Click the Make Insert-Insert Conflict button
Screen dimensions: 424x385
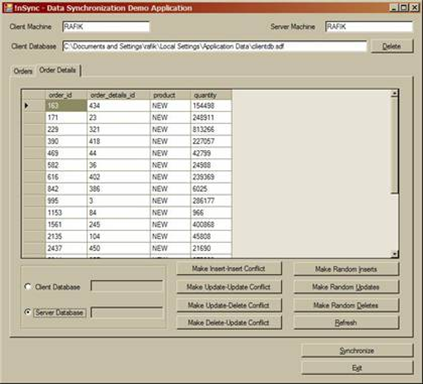click(x=229, y=269)
